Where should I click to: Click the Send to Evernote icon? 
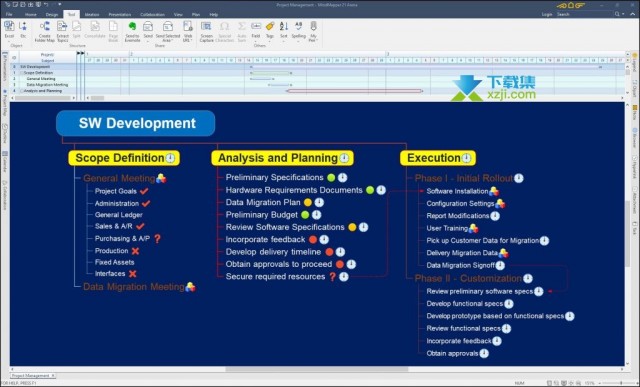click(132, 27)
